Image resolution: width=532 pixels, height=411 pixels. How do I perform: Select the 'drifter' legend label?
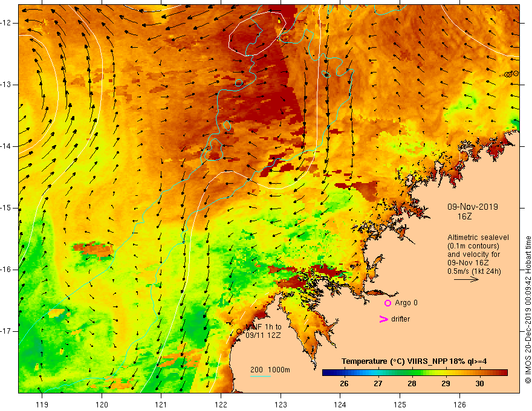pos(400,319)
